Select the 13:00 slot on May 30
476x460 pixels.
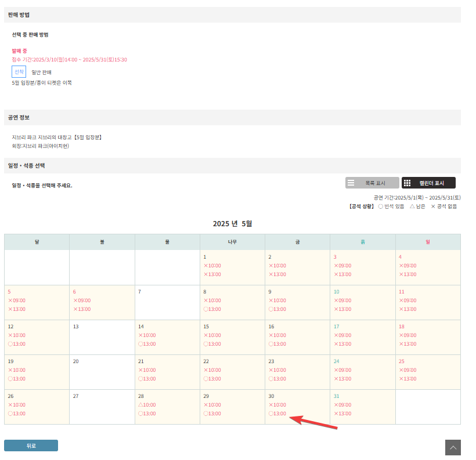click(277, 413)
